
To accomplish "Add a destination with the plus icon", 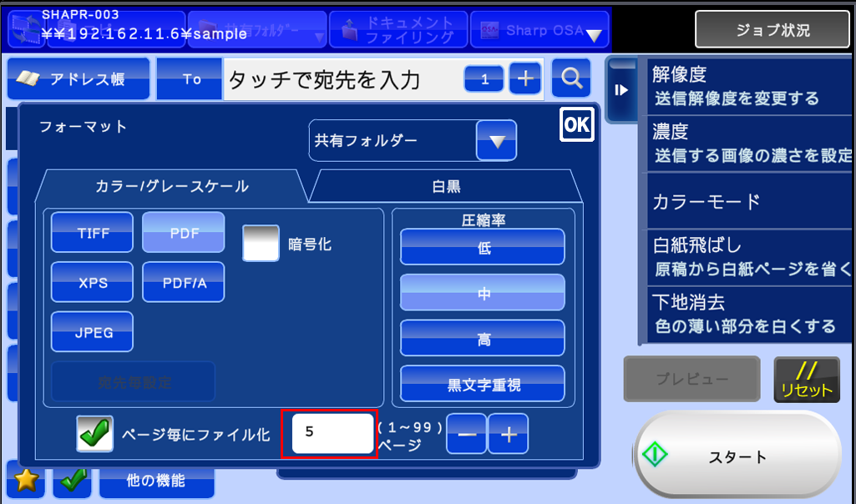I will click(525, 79).
